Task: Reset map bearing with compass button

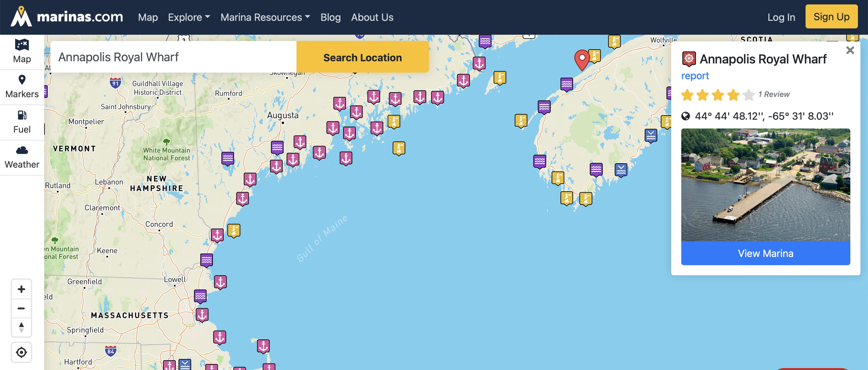Action: pos(21,327)
